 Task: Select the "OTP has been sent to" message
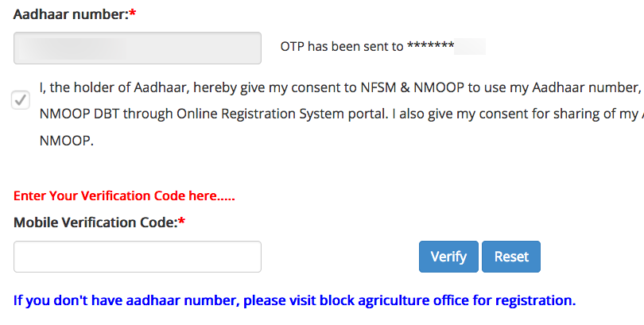tap(342, 47)
